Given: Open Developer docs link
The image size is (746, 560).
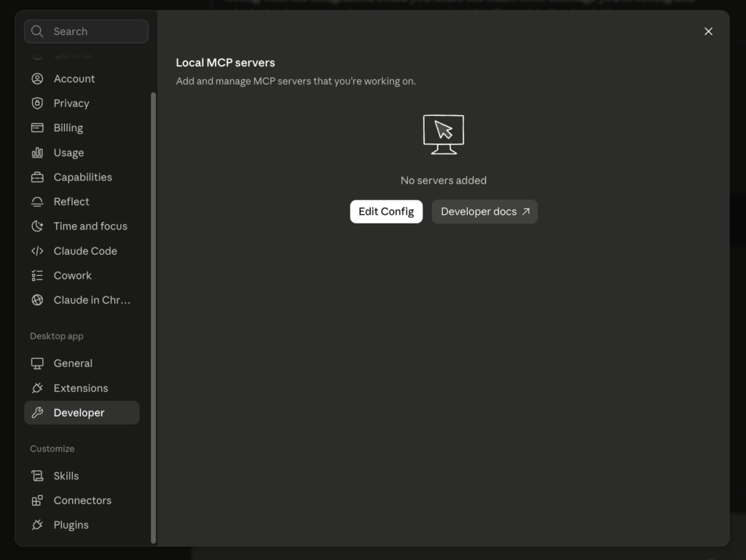Looking at the screenshot, I should coord(484,211).
